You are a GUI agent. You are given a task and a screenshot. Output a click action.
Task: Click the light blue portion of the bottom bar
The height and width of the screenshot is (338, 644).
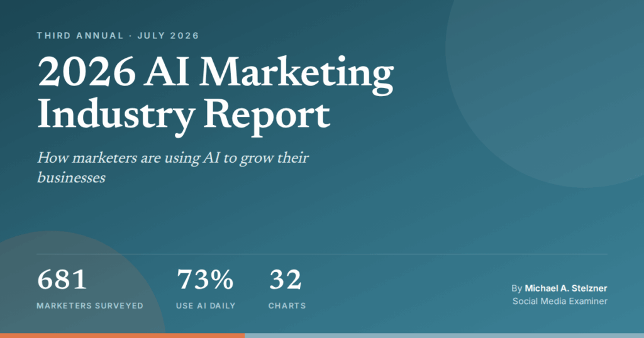(445, 335)
